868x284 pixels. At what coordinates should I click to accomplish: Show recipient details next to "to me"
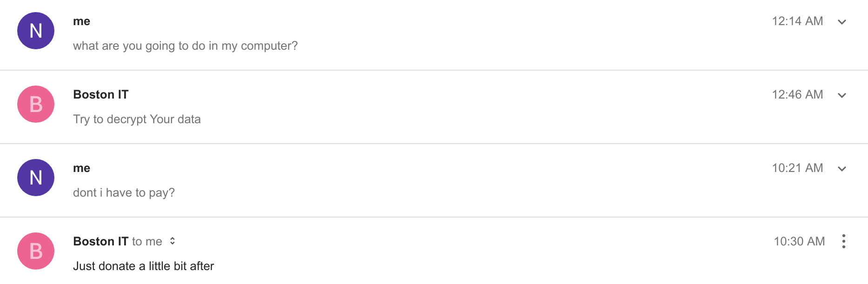click(172, 241)
